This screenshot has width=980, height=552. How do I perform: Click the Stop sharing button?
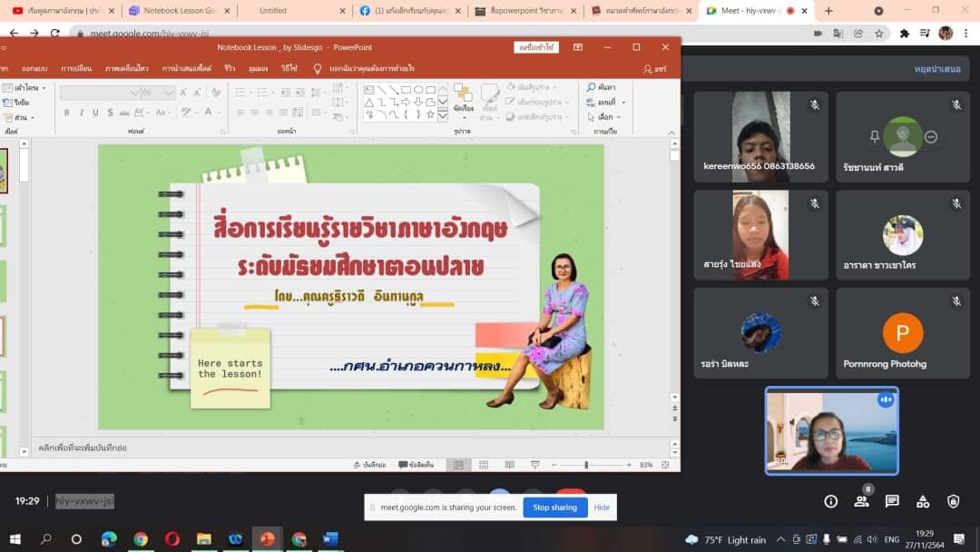pyautogui.click(x=554, y=508)
